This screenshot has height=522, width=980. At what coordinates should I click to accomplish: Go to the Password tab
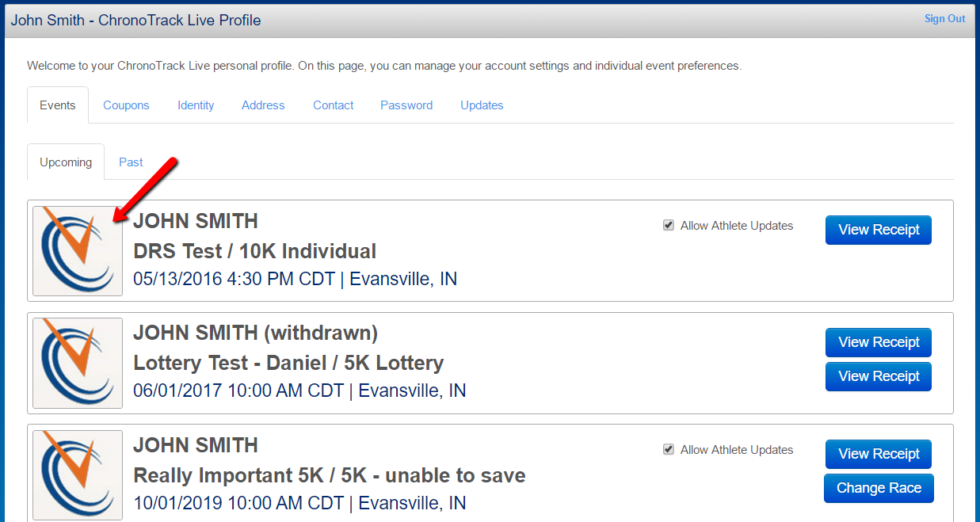coord(406,105)
